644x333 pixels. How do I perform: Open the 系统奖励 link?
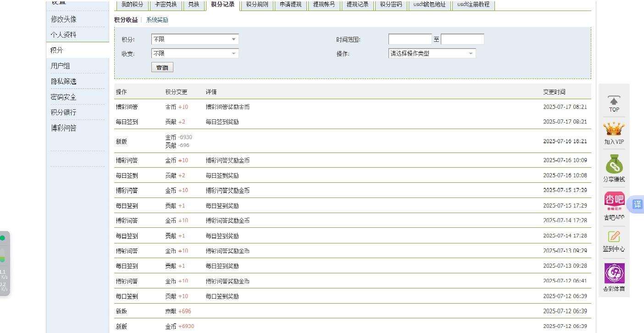pos(157,20)
